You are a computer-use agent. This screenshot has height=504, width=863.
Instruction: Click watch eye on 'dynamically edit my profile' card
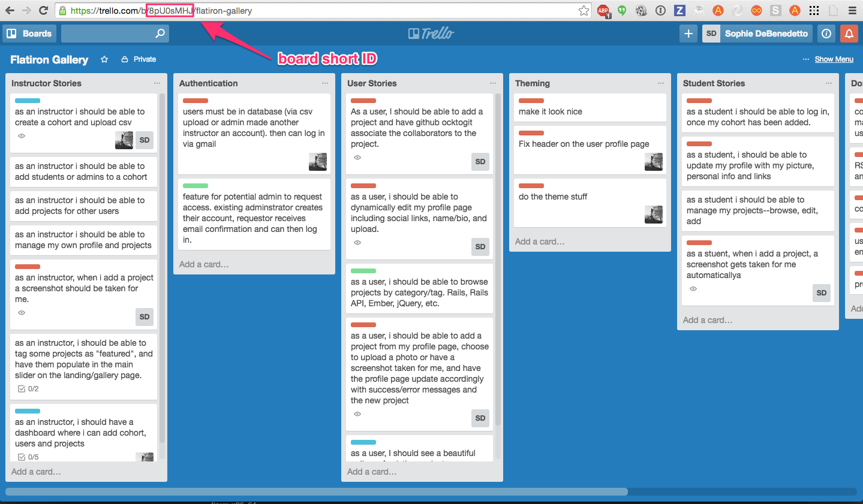pyautogui.click(x=357, y=243)
